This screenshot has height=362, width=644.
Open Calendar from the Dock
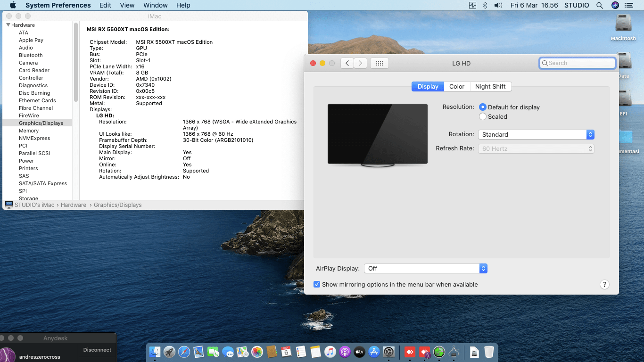point(286,352)
